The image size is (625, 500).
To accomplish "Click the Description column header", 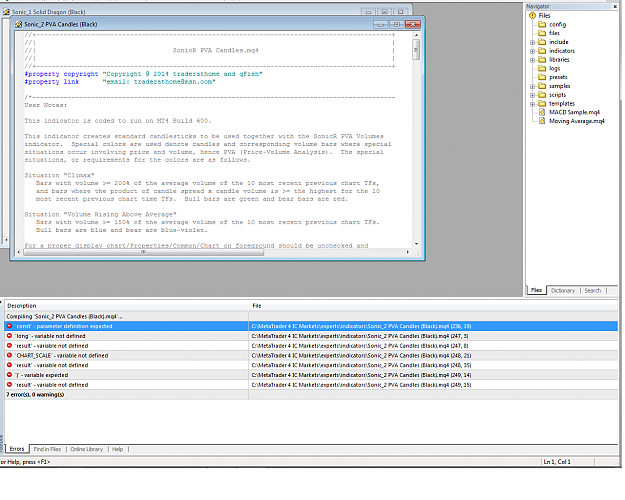I will [x=127, y=306].
